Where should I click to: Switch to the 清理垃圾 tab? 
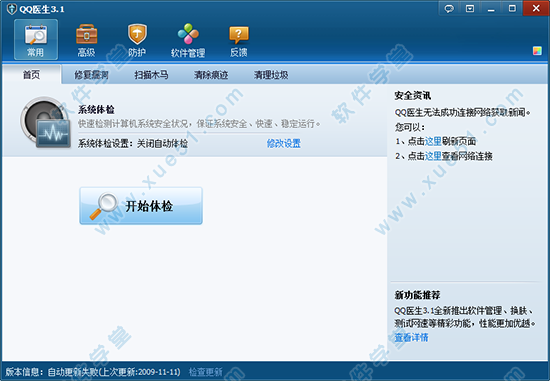pos(271,75)
